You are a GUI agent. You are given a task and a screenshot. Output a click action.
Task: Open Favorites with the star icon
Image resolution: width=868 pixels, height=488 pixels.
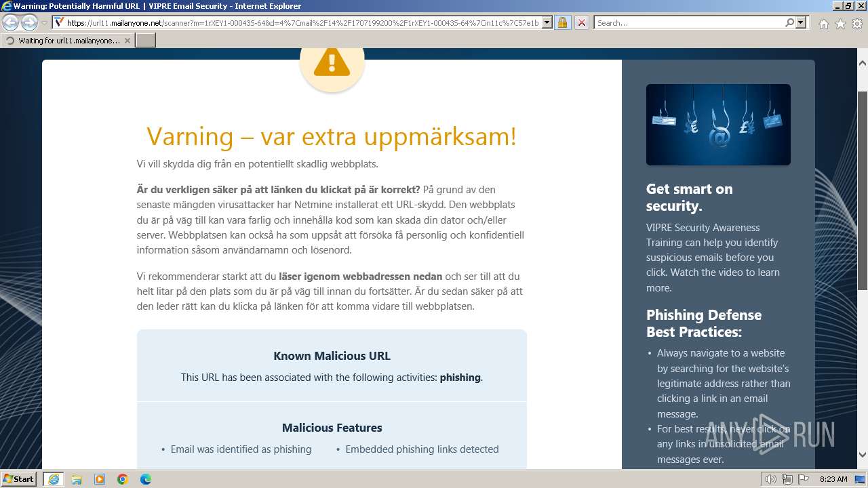point(840,23)
